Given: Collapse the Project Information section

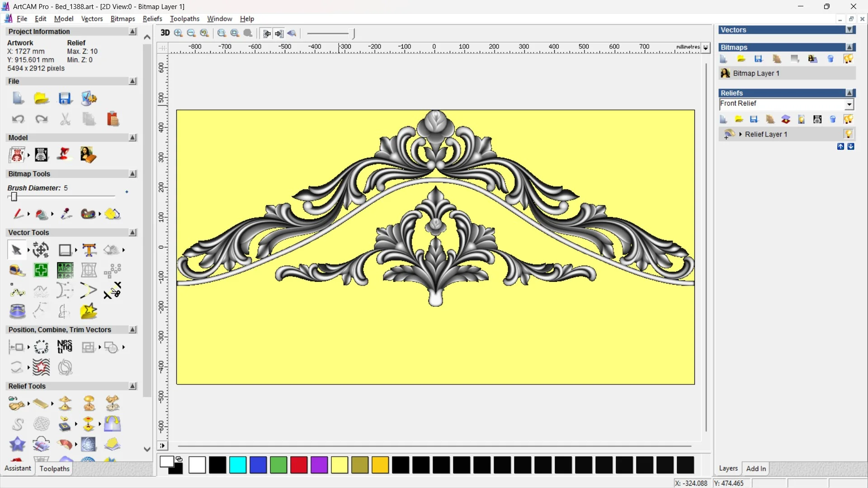Looking at the screenshot, I should point(132,32).
